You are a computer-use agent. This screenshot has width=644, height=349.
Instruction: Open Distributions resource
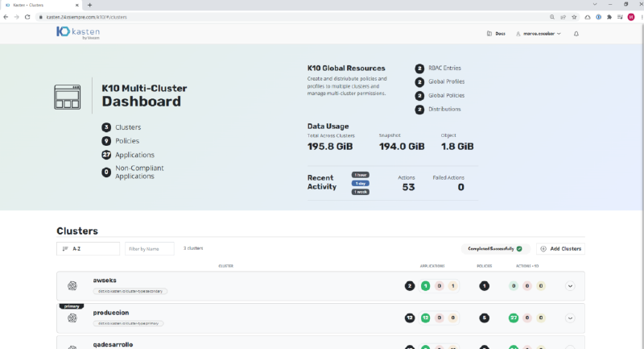click(x=444, y=109)
